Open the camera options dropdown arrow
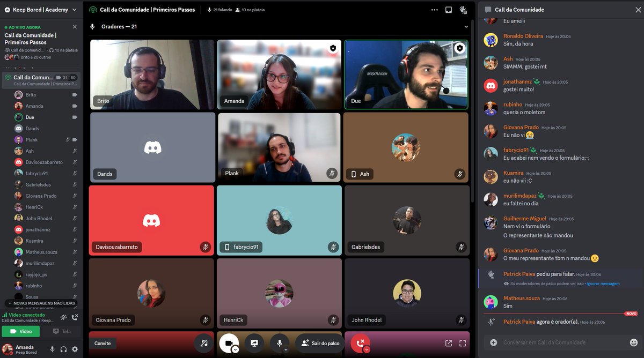The height and width of the screenshot is (358, 644). (235, 349)
